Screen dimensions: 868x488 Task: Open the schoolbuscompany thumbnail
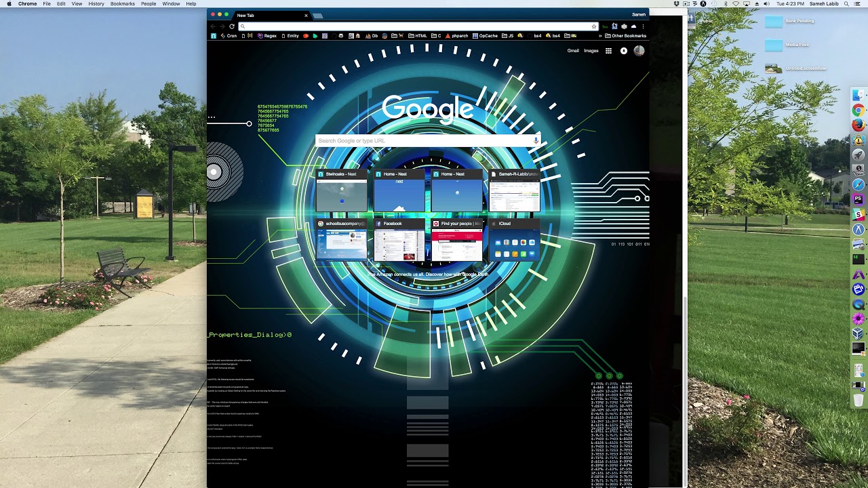click(342, 241)
